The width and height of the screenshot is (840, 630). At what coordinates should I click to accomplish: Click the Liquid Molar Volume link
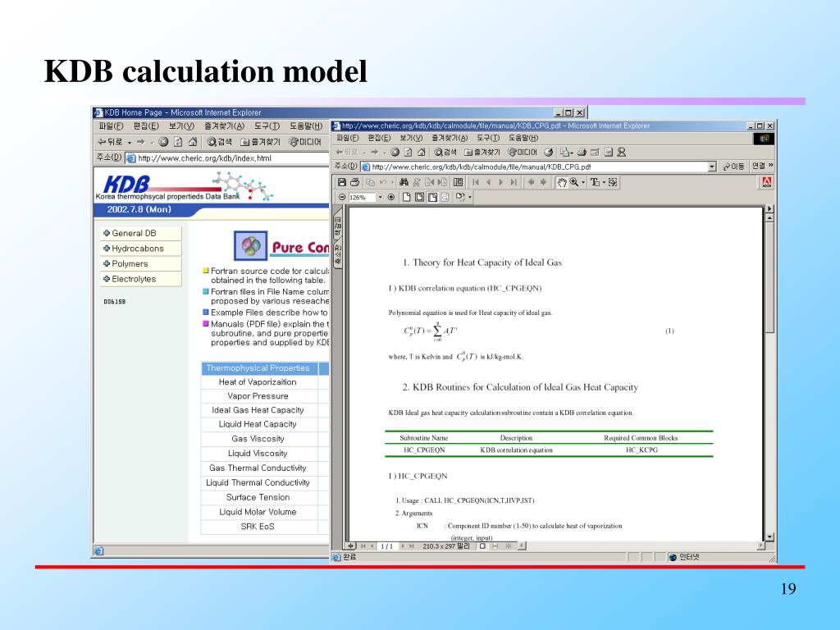[x=258, y=512]
